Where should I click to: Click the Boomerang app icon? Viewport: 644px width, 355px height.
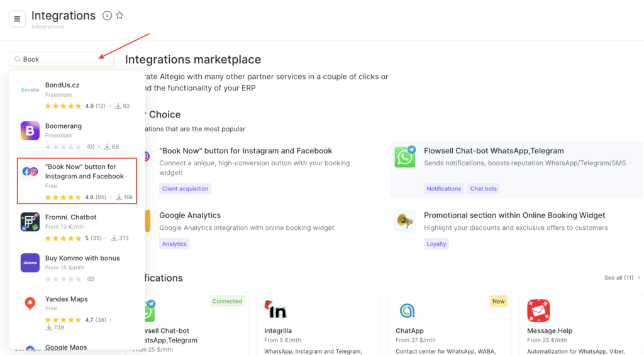click(30, 131)
